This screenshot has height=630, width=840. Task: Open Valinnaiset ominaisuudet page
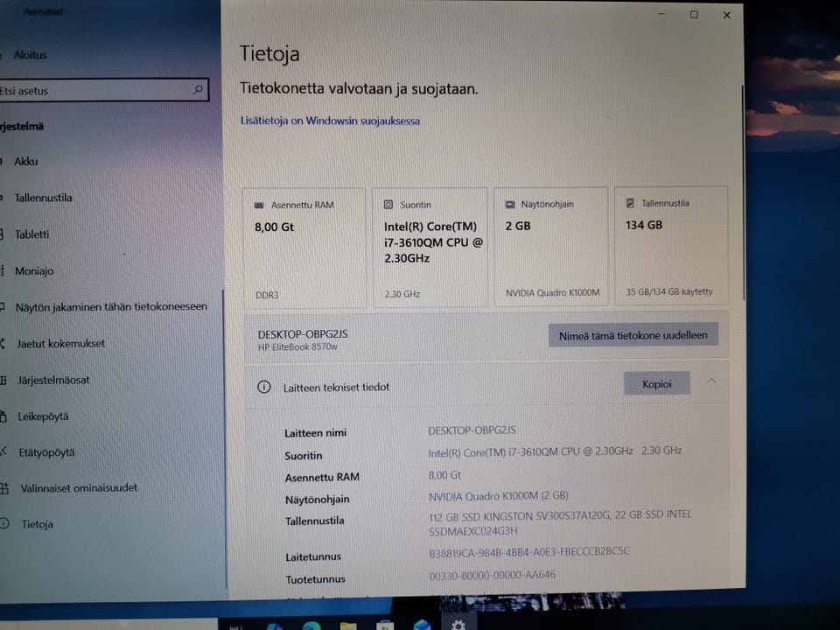point(79,488)
